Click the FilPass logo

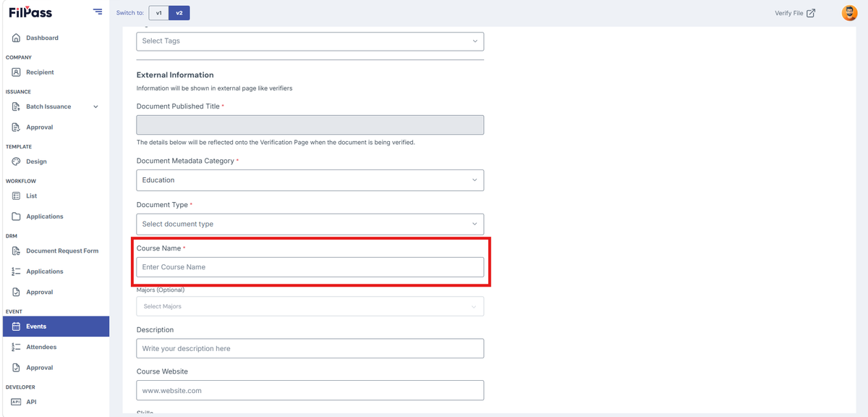(x=30, y=12)
